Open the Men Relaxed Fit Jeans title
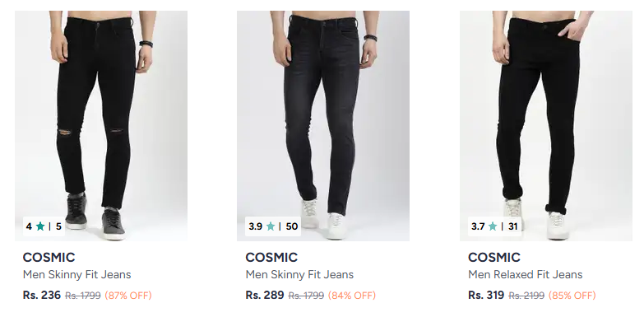Image resolution: width=644 pixels, height=331 pixels. (525, 275)
